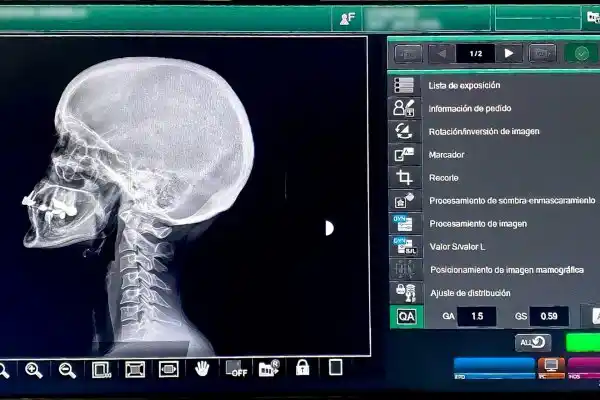
Task: Click the Información de pedido icon
Action: 404,108
